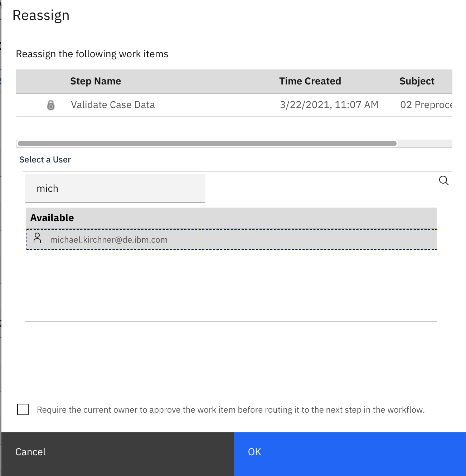The height and width of the screenshot is (476, 466).
Task: Click the 3/22/2021, 11:07 AM time cell
Action: (x=329, y=105)
